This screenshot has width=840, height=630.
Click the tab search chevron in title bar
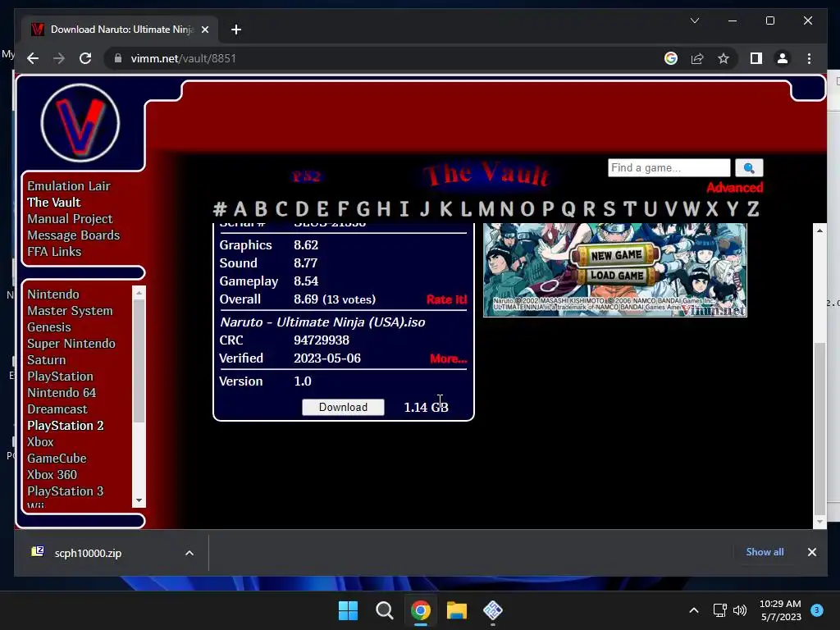point(695,21)
